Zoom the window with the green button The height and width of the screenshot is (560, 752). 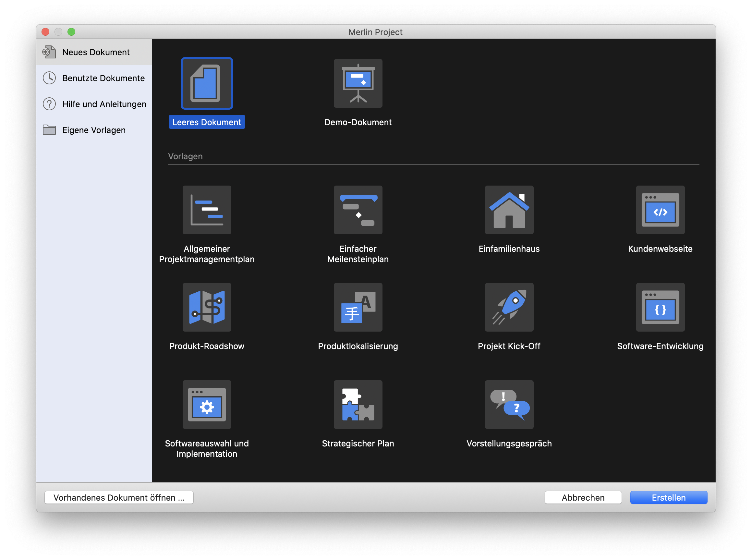(x=71, y=32)
